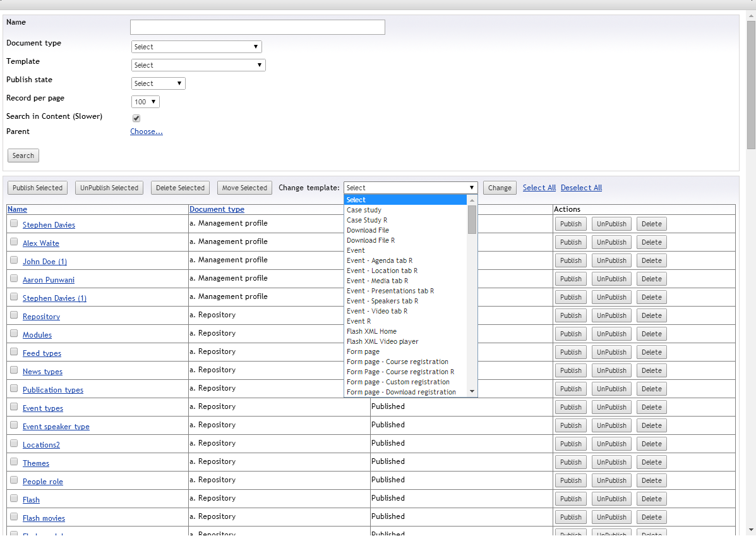Open the Record per page dropdown

pyautogui.click(x=145, y=102)
